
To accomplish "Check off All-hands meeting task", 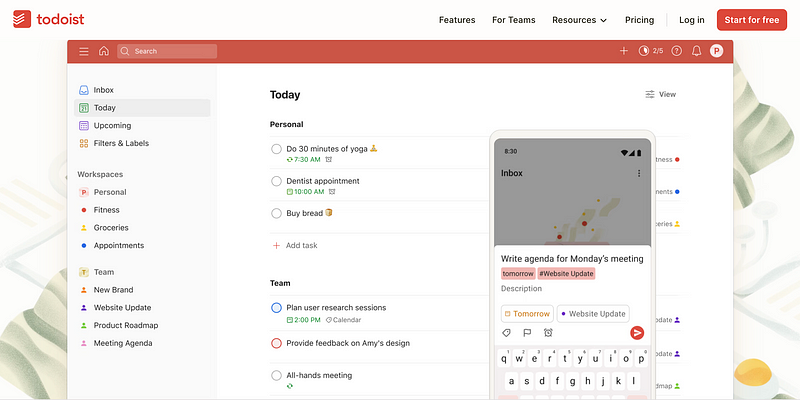I will pyautogui.click(x=276, y=376).
